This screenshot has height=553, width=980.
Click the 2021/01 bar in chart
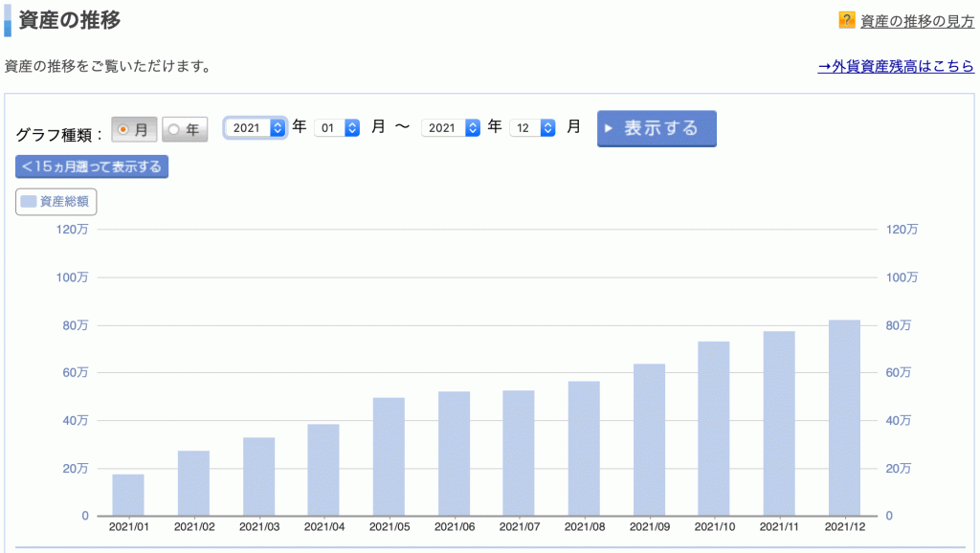(x=128, y=495)
